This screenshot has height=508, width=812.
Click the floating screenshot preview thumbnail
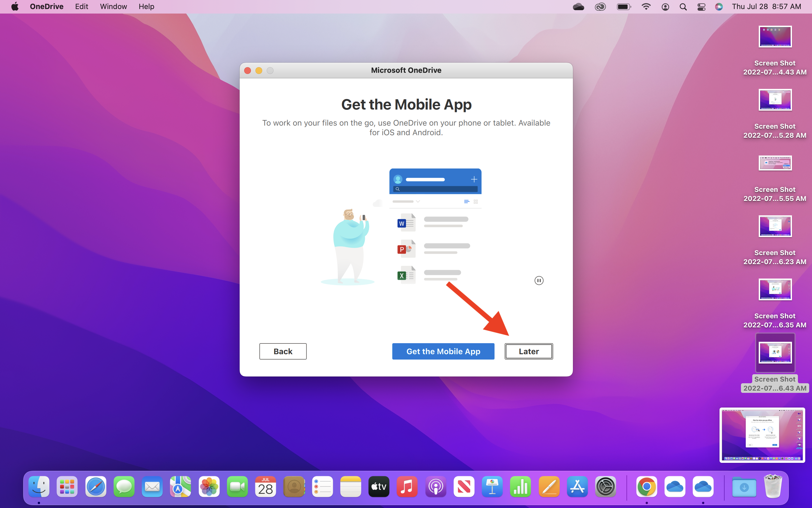[x=762, y=435]
